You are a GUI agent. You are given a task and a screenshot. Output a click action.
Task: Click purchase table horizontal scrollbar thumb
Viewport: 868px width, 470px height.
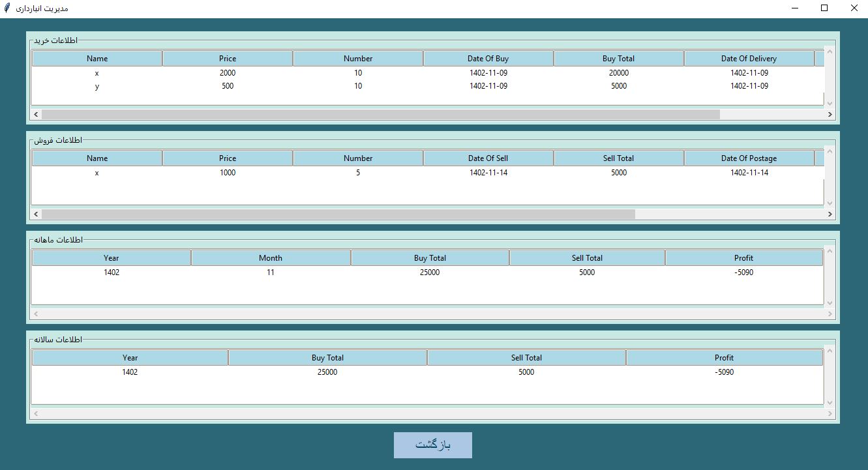(380, 114)
